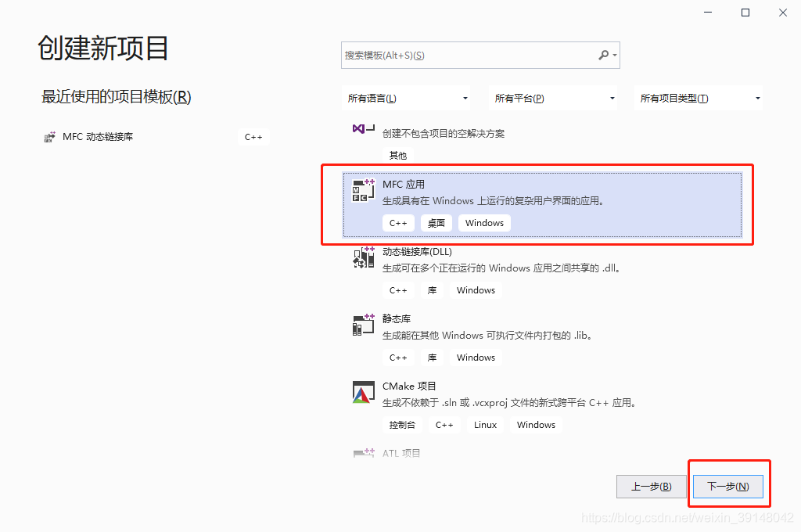
Task: Click the 下一步(N) button
Action: pos(728,486)
